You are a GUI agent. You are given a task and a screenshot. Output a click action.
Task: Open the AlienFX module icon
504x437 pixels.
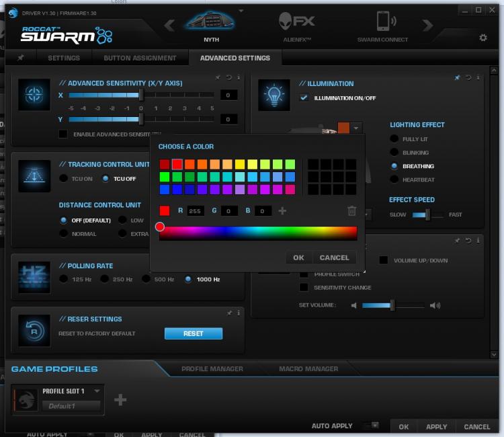pyautogui.click(x=296, y=22)
